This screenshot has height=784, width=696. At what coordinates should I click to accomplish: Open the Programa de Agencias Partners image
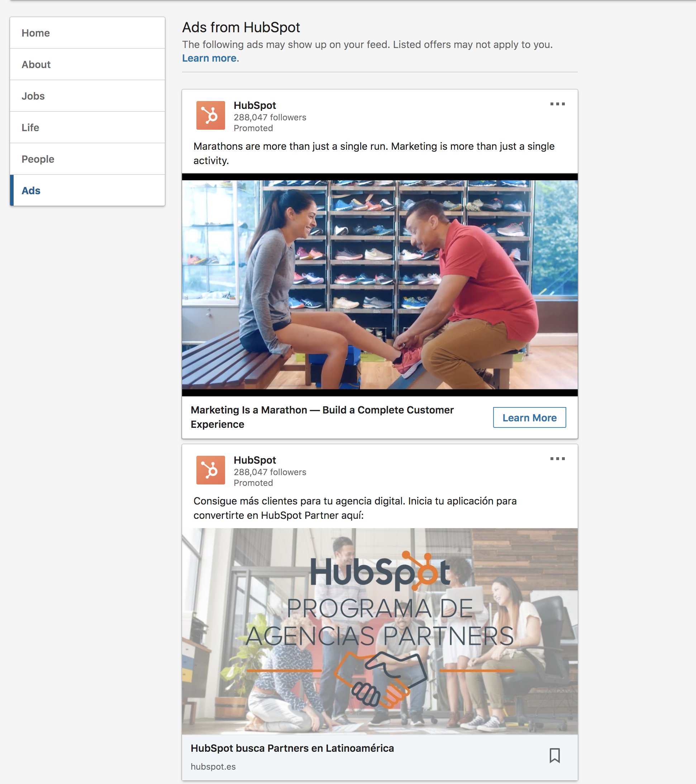point(380,631)
